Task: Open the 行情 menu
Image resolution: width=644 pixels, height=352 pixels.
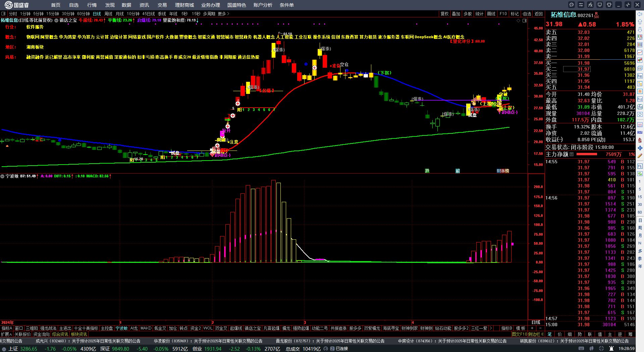Action: pyautogui.click(x=92, y=5)
